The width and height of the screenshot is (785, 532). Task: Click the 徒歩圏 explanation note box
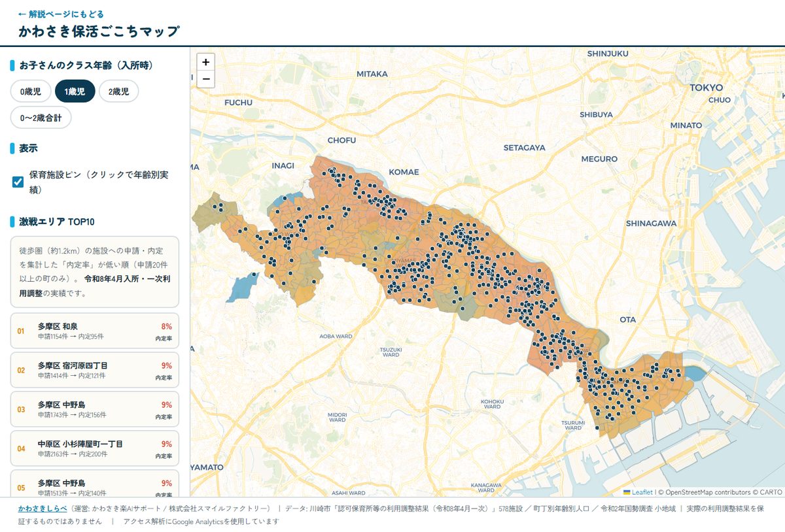coord(95,272)
